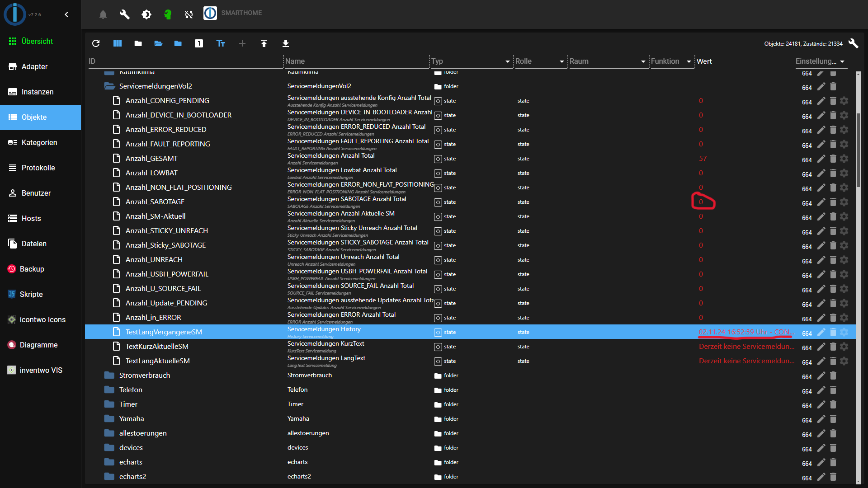
Task: Open the Protokolle log page
Action: pos(40,168)
